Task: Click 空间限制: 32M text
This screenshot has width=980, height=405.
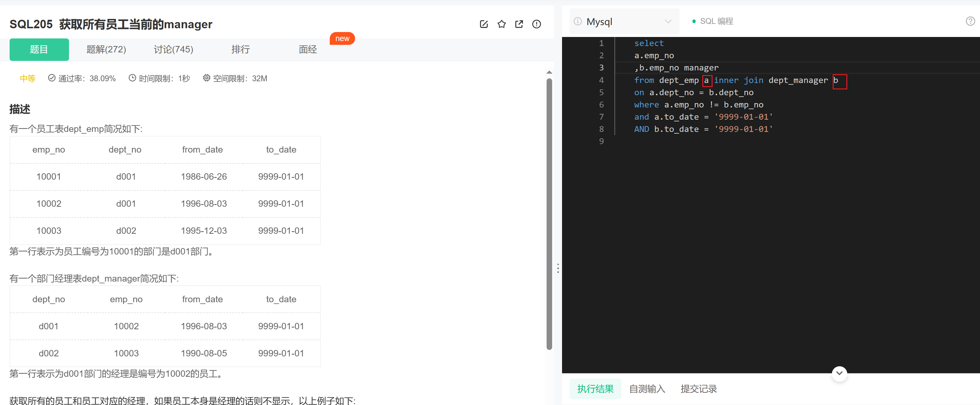Action: coord(240,78)
